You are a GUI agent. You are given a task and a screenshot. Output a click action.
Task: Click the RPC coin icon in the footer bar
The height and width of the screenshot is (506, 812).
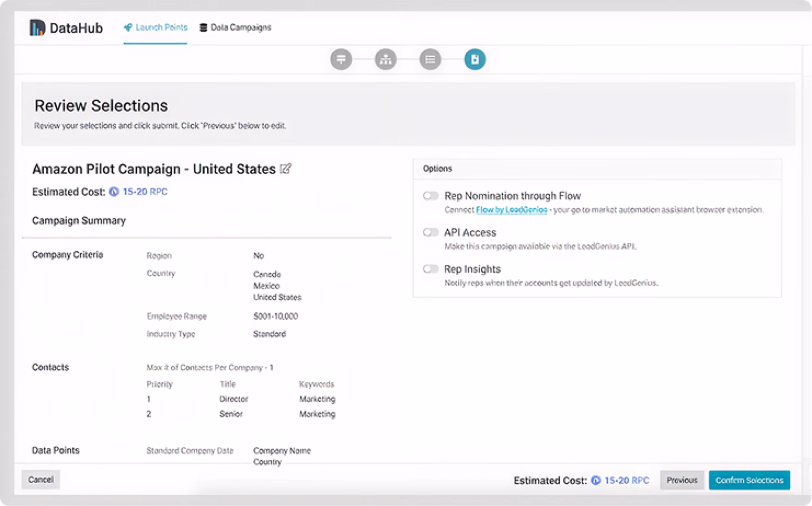[596, 480]
